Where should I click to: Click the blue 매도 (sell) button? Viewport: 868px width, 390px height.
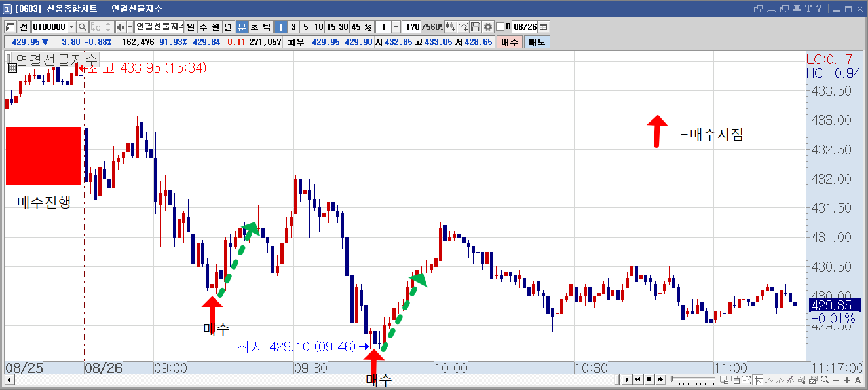(537, 42)
